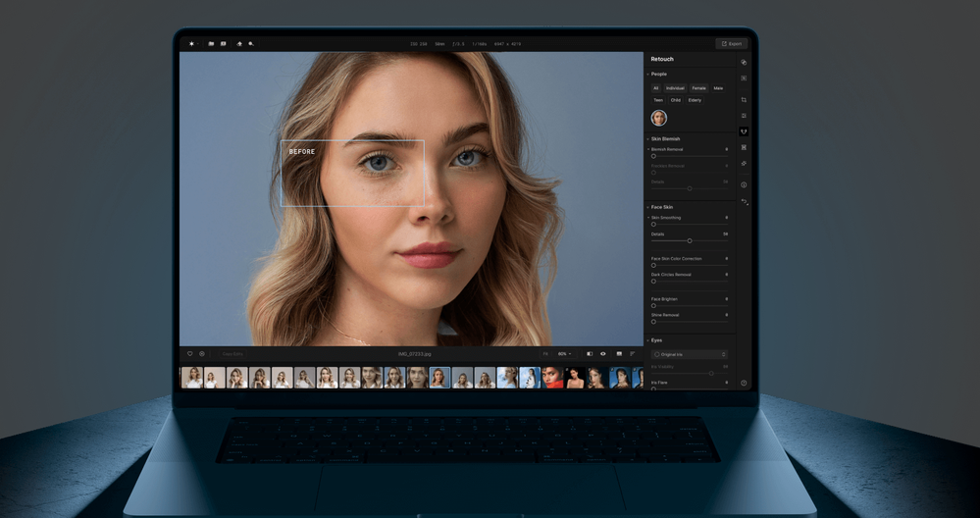Toggle the eye preview icon below photo
The width and height of the screenshot is (980, 518).
tap(603, 354)
